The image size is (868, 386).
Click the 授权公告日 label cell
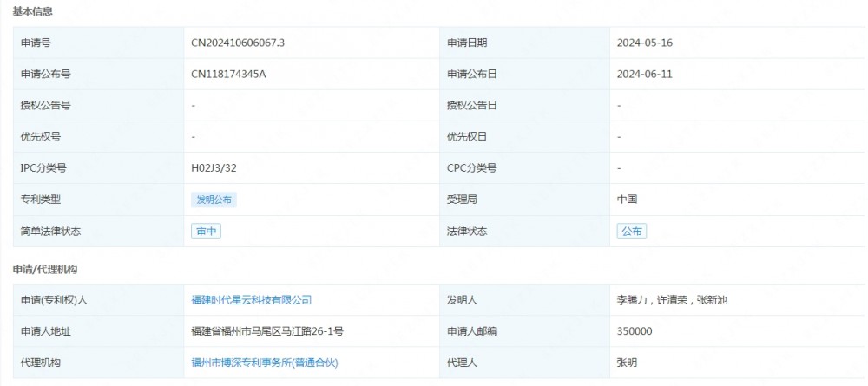(x=525, y=105)
